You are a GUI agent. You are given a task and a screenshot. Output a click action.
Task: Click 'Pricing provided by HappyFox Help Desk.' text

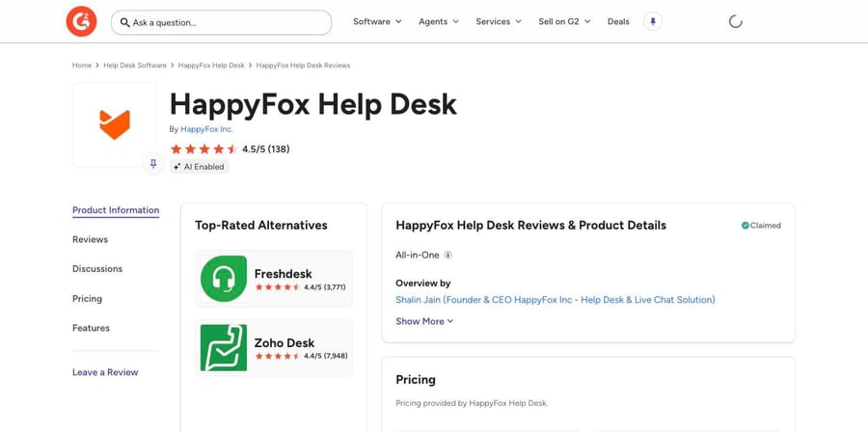tap(472, 403)
